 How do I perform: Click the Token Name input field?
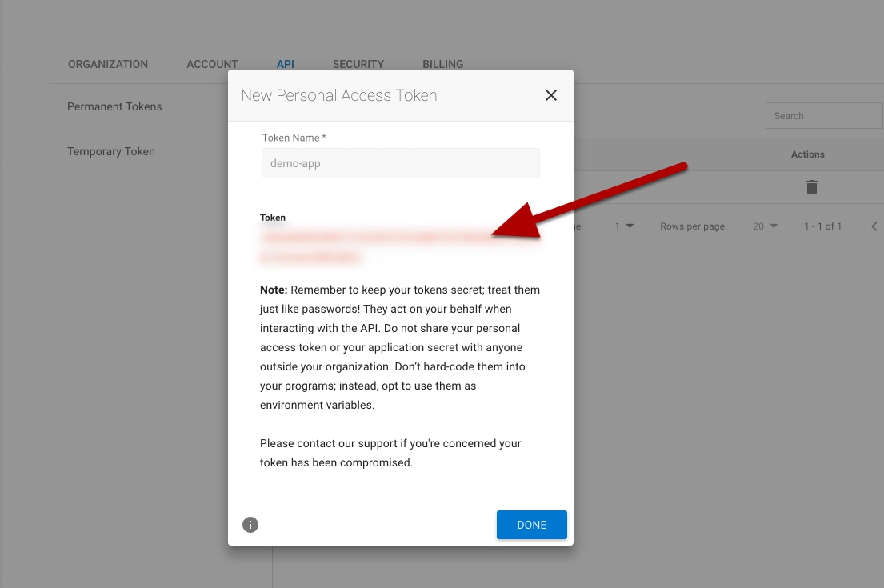pyautogui.click(x=400, y=163)
